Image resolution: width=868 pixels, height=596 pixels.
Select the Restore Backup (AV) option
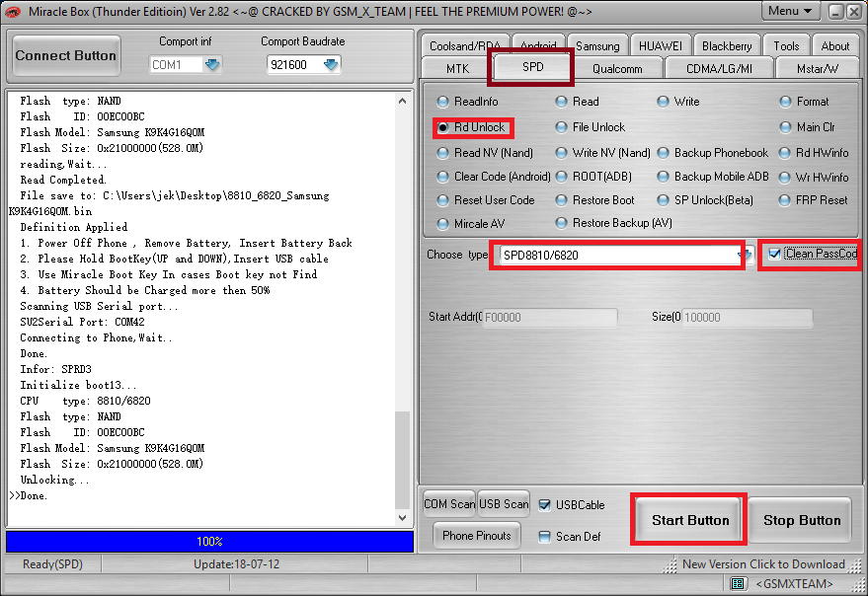pos(614,223)
